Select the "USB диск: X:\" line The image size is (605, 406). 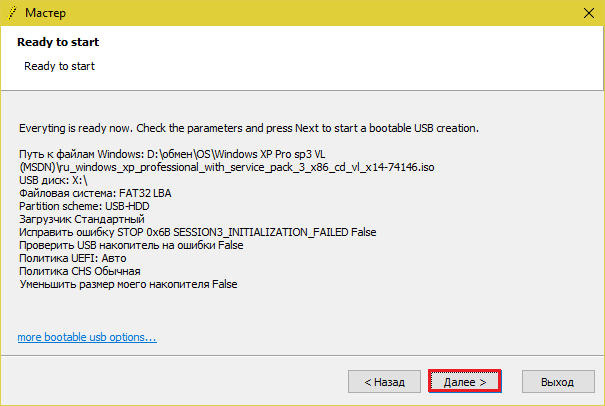coord(54,180)
